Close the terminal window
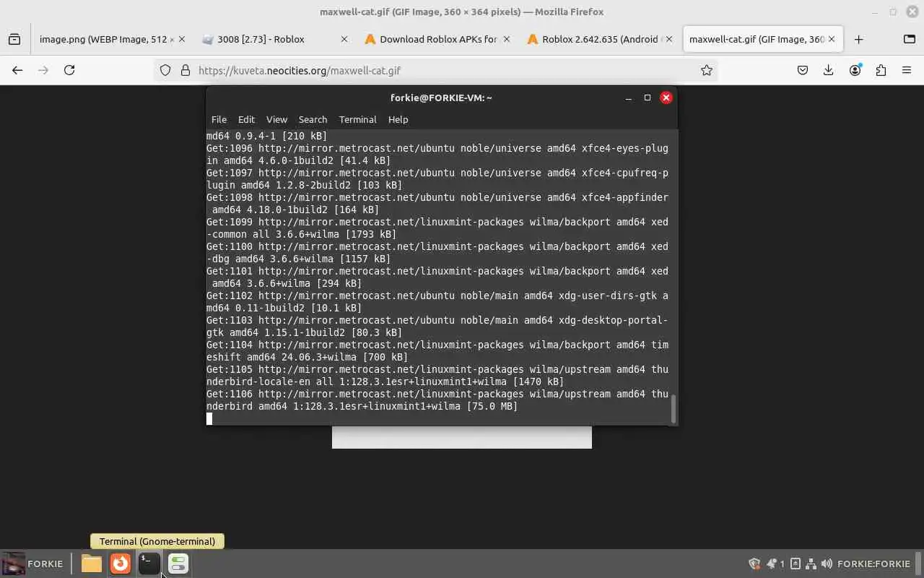Screen dimensions: 924x578 pos(666,98)
